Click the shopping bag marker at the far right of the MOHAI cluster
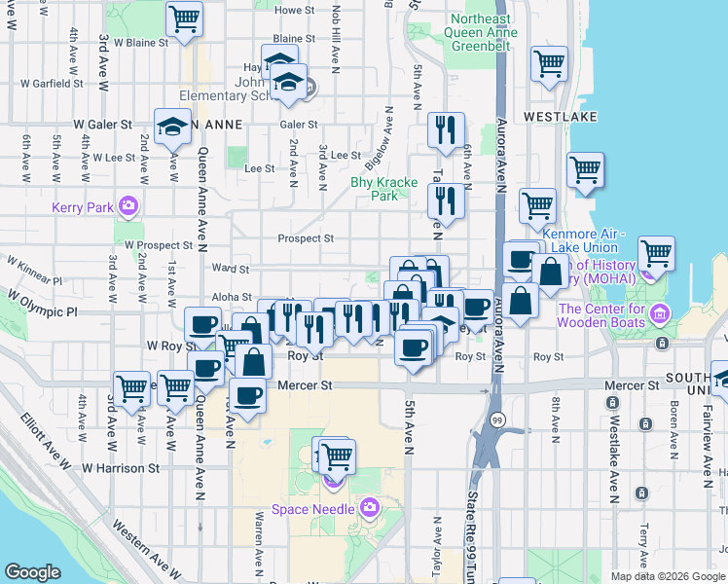Screen dimensions: 728x584 [550, 272]
